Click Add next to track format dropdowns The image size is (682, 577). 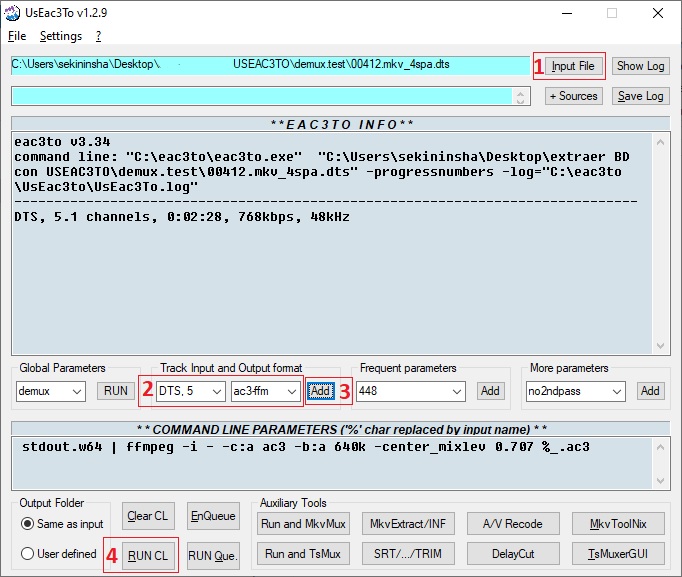pyautogui.click(x=321, y=391)
